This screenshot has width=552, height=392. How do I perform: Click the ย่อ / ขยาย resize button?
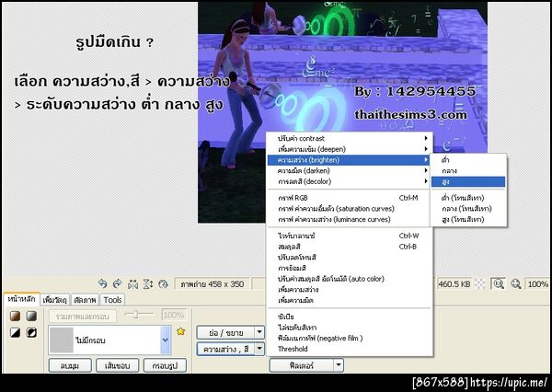pos(225,332)
